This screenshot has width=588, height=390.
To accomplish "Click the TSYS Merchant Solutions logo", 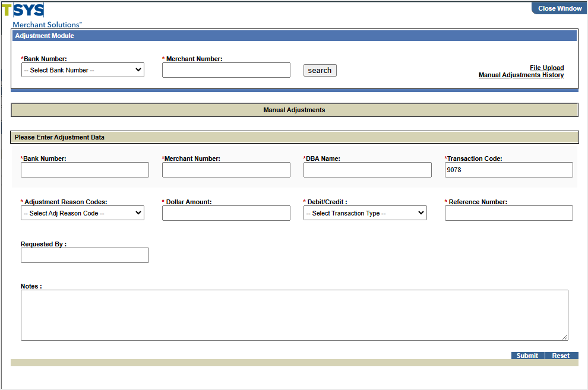I will point(41,15).
